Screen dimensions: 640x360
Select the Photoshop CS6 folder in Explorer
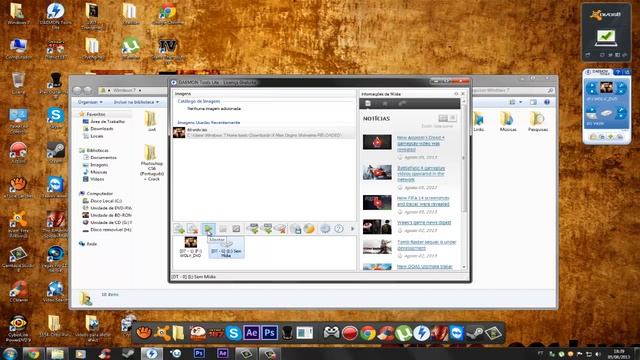coord(151,162)
